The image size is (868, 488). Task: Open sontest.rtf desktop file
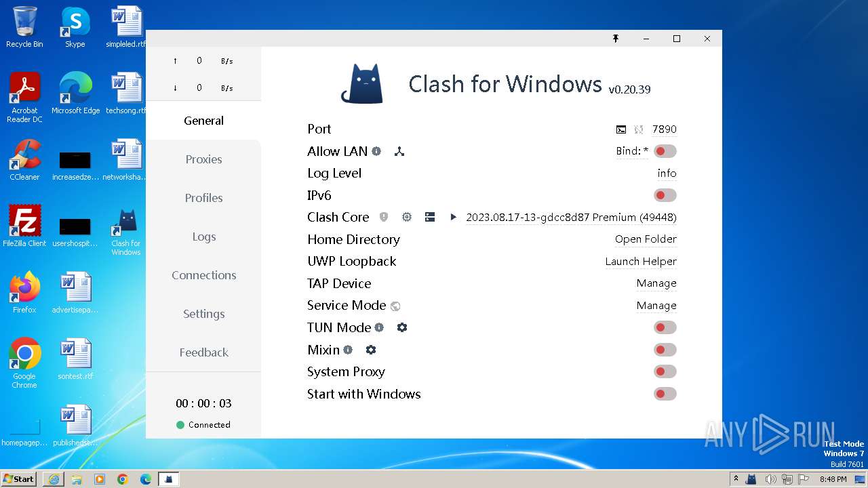[75, 359]
